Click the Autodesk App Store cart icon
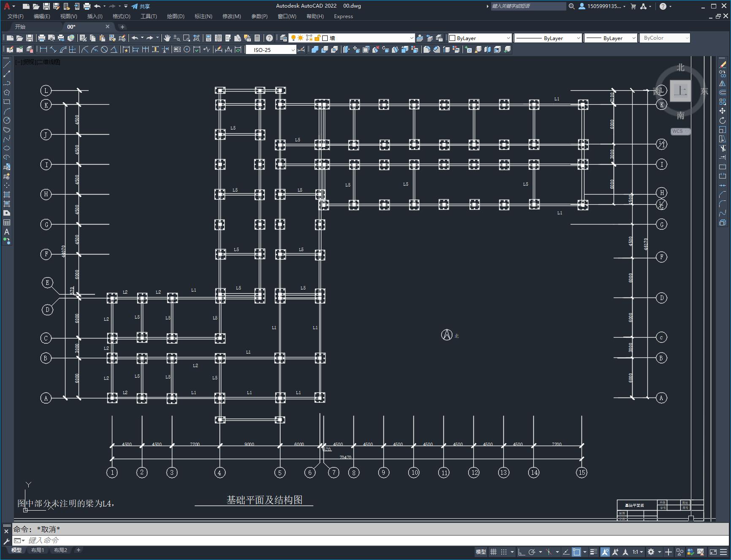The image size is (731, 560). coord(633,6)
